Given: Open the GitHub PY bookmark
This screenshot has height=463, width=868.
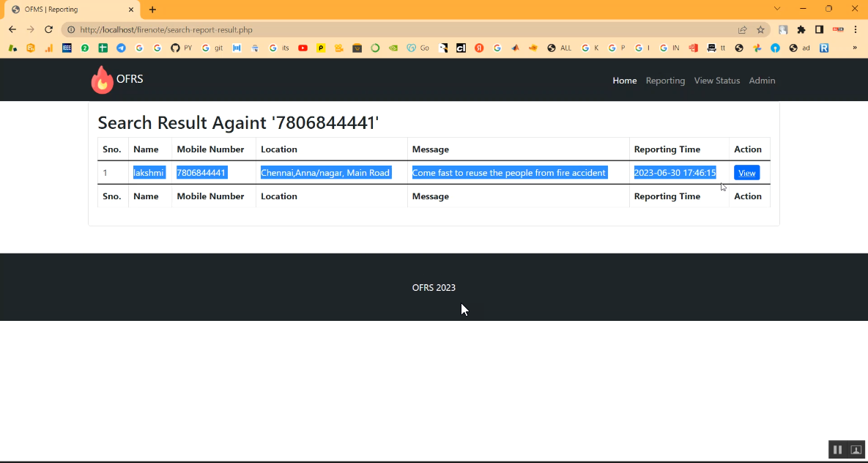Looking at the screenshot, I should click(180, 48).
